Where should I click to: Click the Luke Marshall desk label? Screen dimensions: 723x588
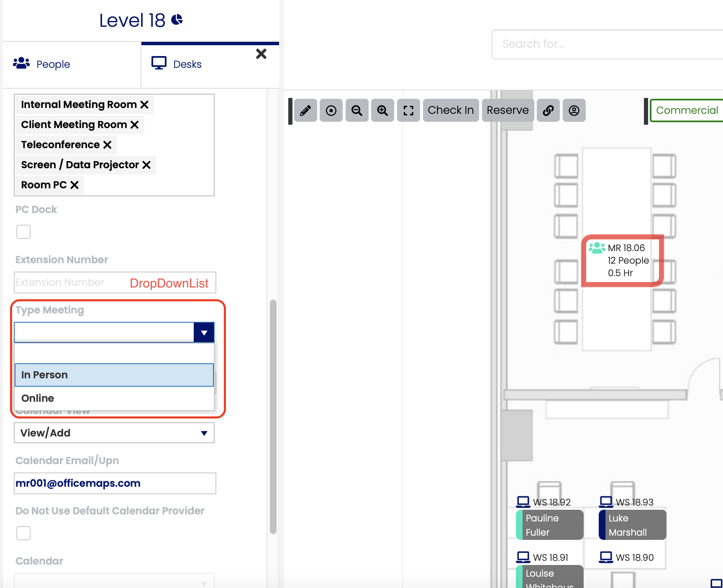click(x=633, y=525)
